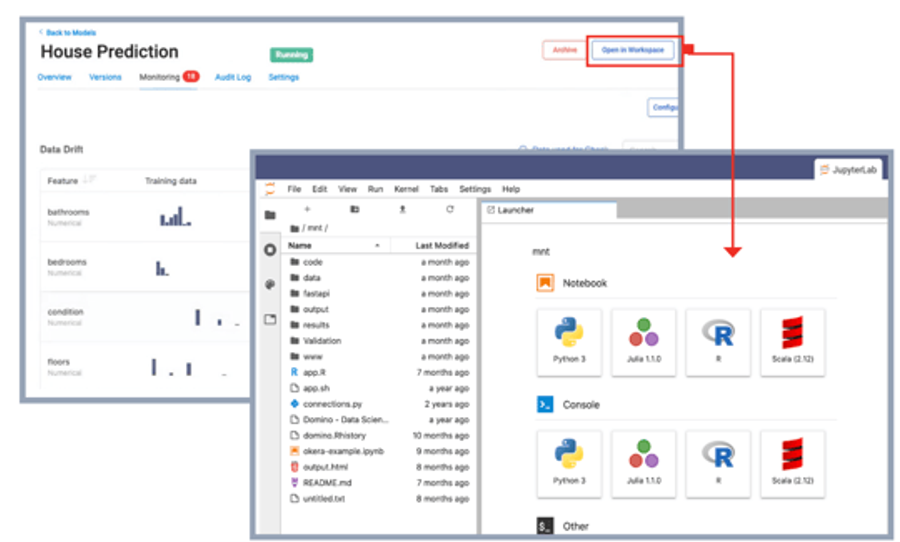Open the Kernel menu
The image size is (900, 542).
pyautogui.click(x=406, y=189)
